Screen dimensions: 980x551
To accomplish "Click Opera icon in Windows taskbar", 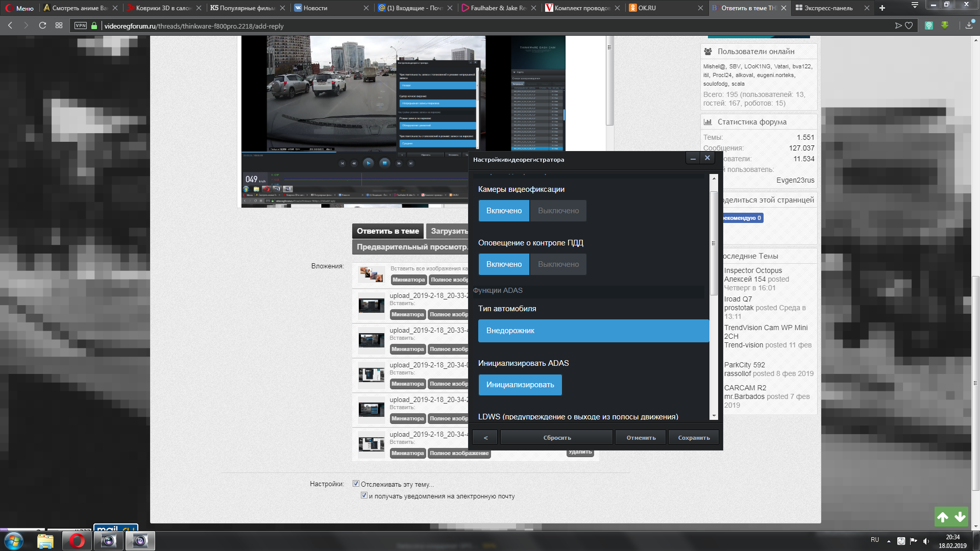I will [x=77, y=541].
